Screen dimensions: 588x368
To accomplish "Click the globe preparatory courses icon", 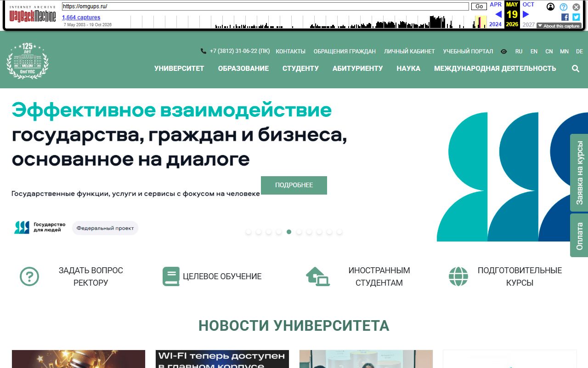I will point(458,276).
